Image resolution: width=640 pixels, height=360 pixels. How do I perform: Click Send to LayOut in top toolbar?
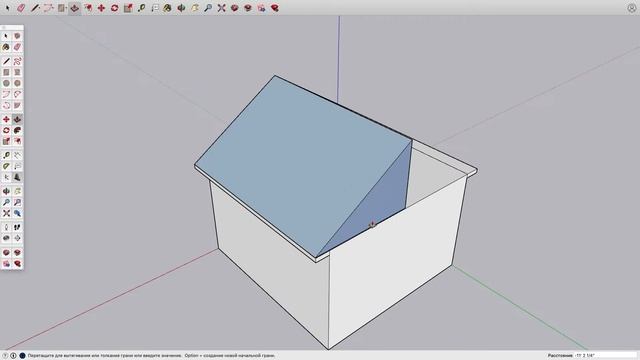point(261,8)
